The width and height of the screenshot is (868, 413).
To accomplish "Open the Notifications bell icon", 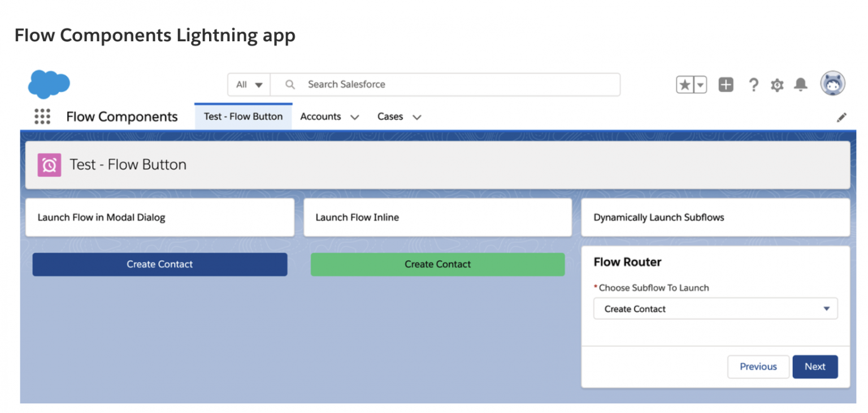I will pos(801,84).
